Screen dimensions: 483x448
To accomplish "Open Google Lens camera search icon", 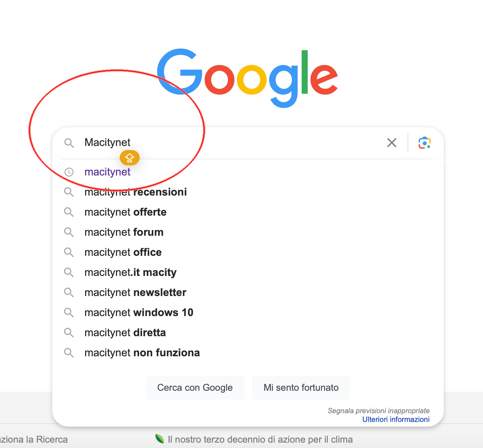I will click(424, 143).
